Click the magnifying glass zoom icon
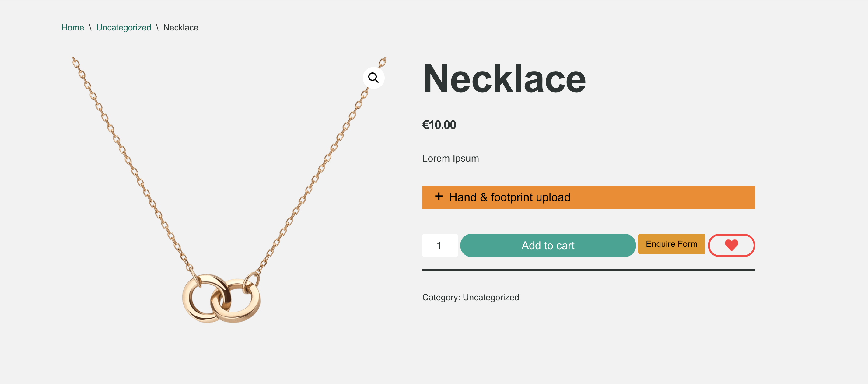Viewport: 868px width, 384px height. [373, 78]
